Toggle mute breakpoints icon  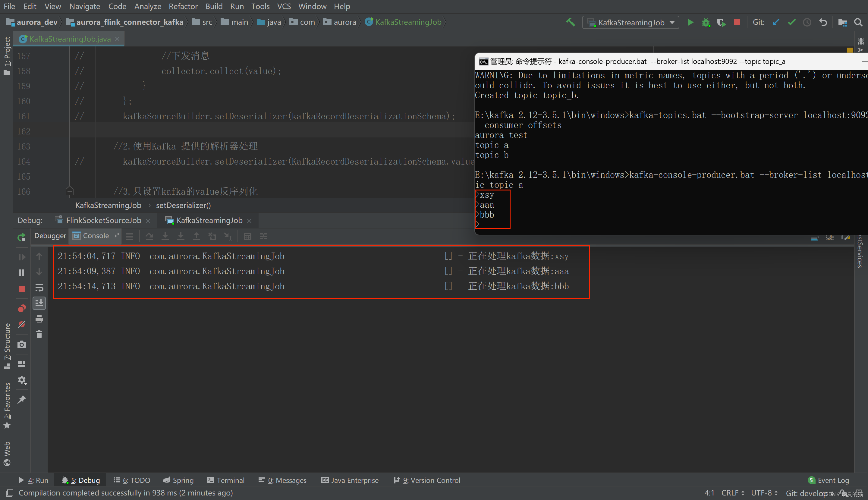pyautogui.click(x=22, y=324)
